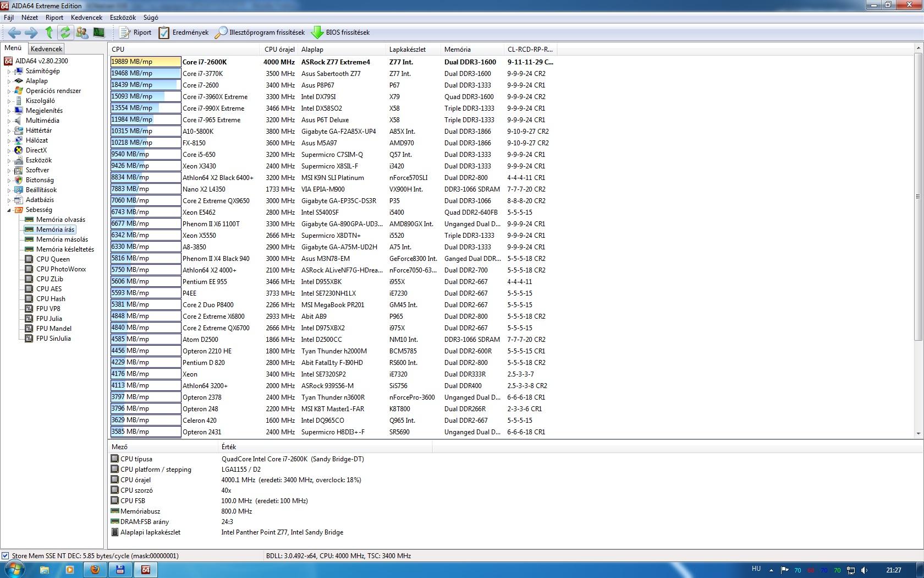Open the Riport menu
Screen dimensions: 924x578
pyautogui.click(x=54, y=18)
